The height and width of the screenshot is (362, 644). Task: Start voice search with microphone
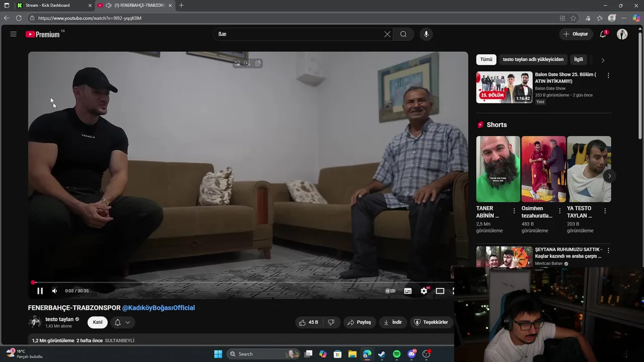tap(426, 34)
